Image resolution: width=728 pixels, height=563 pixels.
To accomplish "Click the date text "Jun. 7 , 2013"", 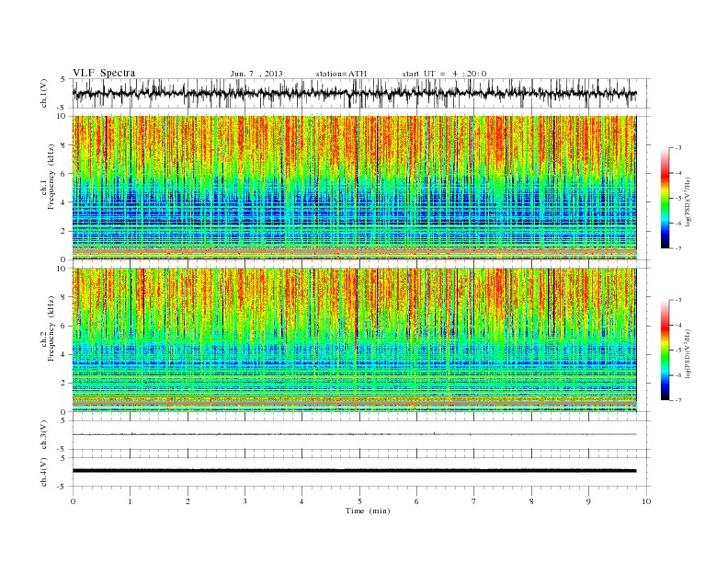I will [256, 74].
